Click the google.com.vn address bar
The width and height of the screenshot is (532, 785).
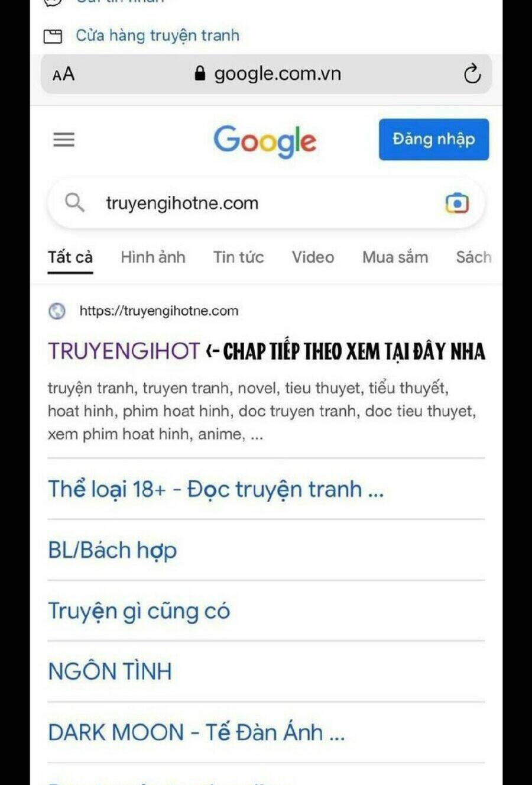point(266,74)
